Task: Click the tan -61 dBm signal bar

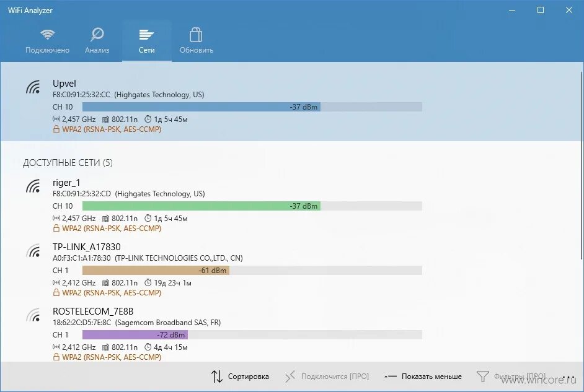Action: [x=156, y=271]
